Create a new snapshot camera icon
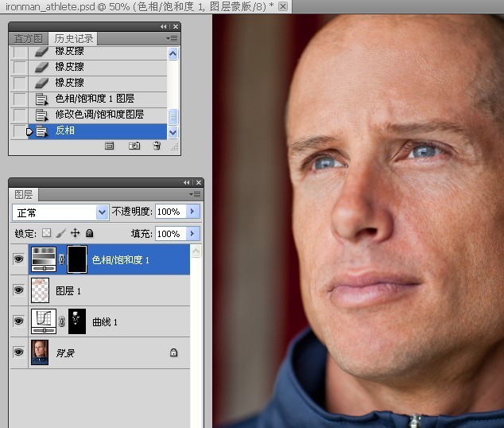Viewport: 504px width, 428px height. (134, 146)
